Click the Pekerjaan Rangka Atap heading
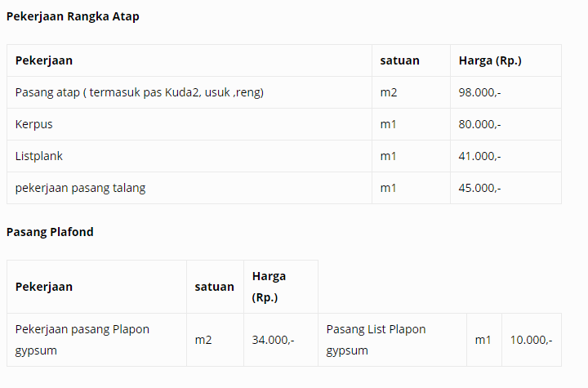Screen dimensions: 588x388 coord(73,16)
